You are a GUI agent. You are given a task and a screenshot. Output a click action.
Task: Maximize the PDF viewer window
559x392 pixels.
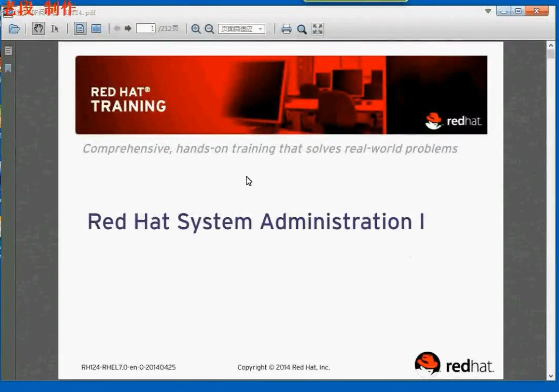point(518,11)
